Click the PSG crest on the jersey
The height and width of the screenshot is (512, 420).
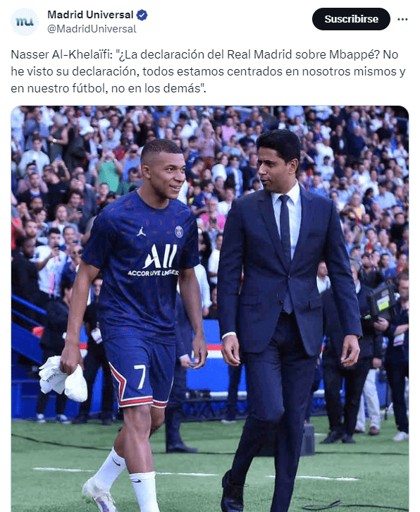coord(179,232)
